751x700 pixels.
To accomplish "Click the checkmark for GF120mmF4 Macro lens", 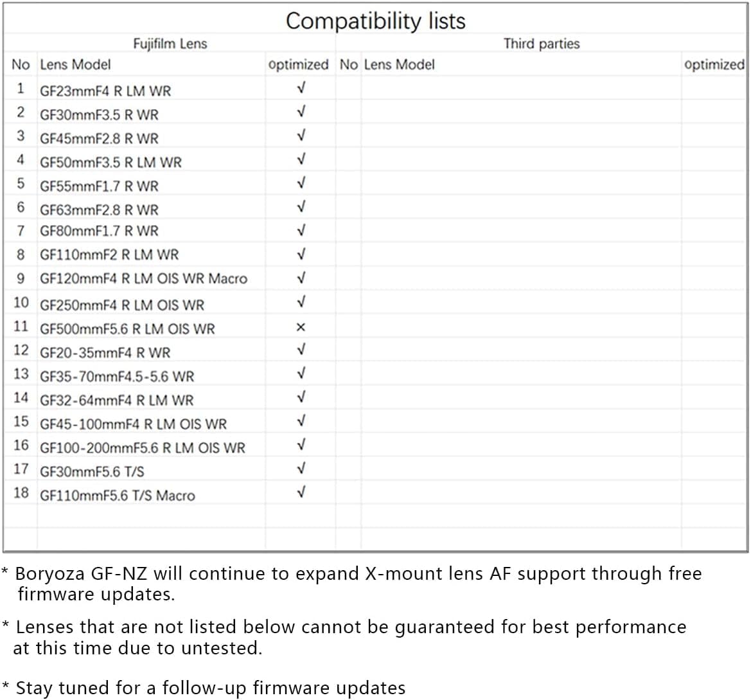I will [301, 278].
